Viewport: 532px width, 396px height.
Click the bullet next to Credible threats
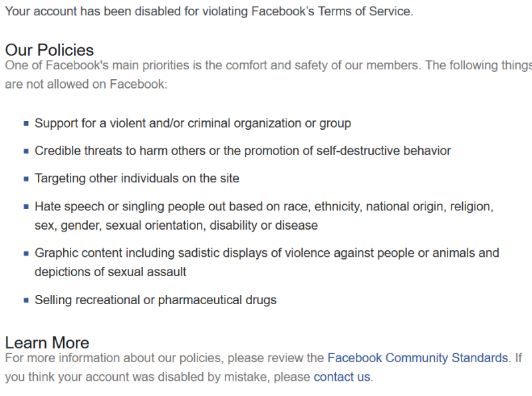(26, 151)
